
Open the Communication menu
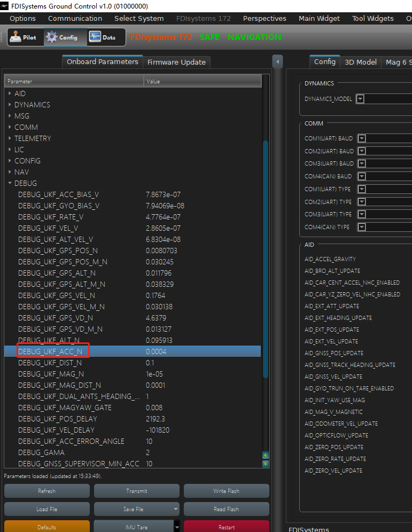[x=75, y=18]
